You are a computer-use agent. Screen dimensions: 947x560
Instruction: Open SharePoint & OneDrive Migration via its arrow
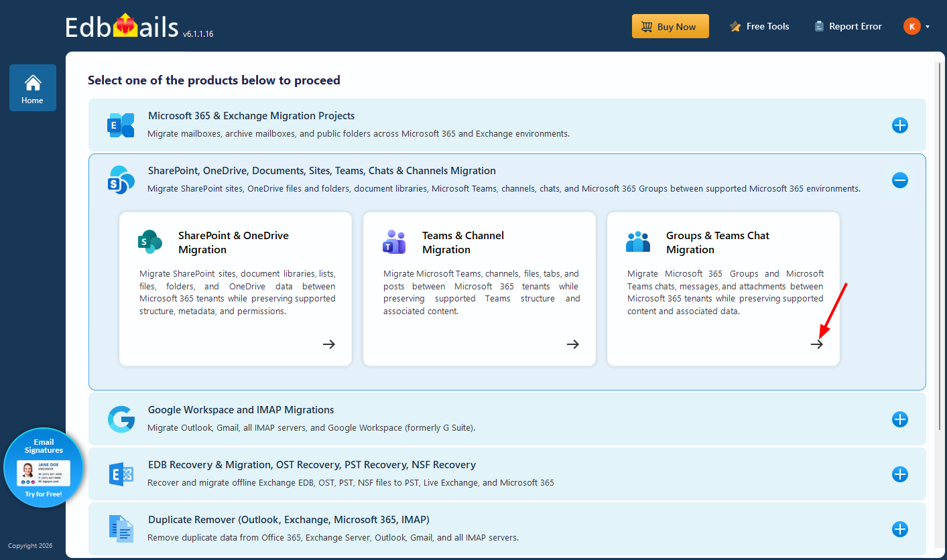pyautogui.click(x=329, y=344)
